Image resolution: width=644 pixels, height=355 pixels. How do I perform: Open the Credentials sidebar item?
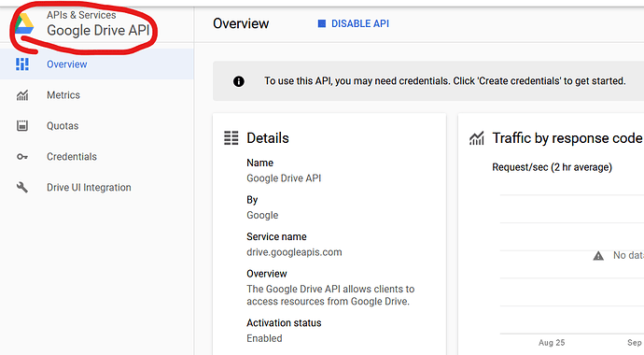[97, 157]
